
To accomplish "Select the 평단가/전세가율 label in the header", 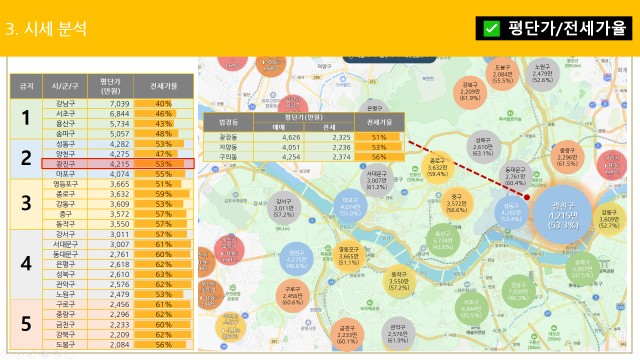I will click(567, 28).
